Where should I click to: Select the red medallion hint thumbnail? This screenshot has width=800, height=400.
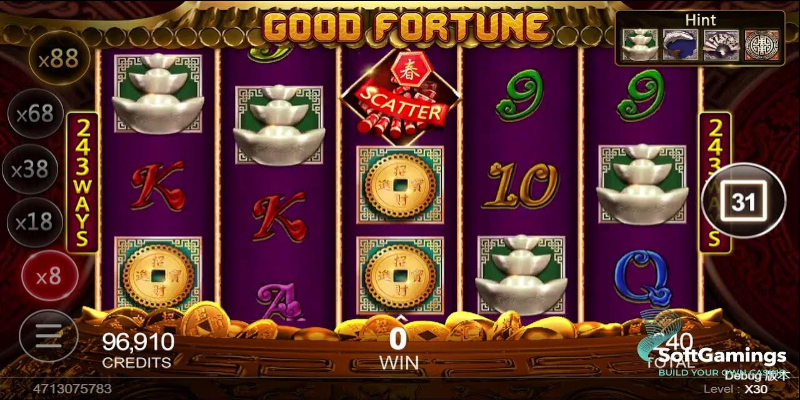(x=762, y=45)
